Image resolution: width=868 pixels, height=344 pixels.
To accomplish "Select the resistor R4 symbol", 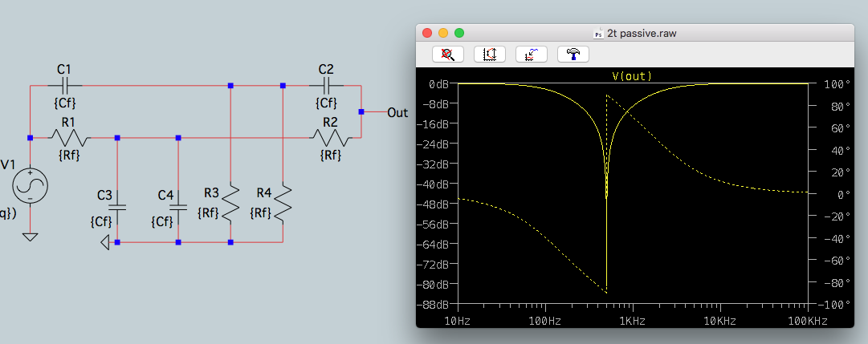I will click(283, 202).
